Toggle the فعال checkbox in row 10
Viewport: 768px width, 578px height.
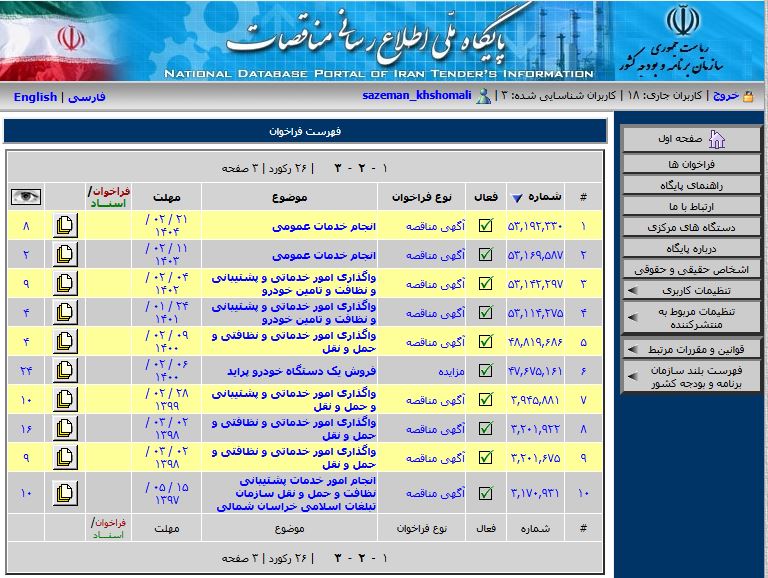[x=486, y=493]
